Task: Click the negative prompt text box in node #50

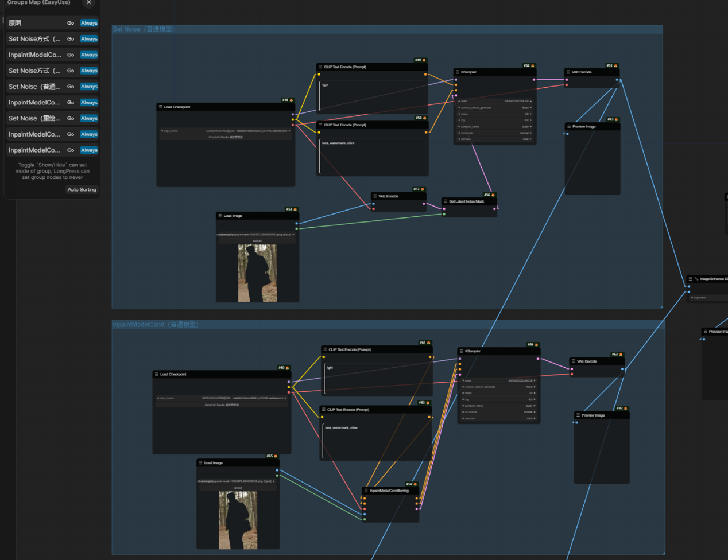Action: pos(373,156)
